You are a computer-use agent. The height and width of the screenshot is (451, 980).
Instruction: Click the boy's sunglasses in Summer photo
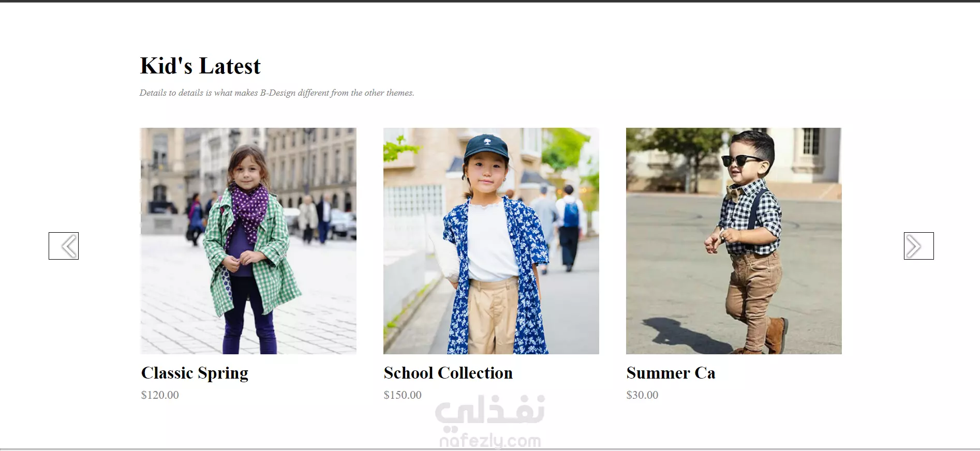(740, 160)
